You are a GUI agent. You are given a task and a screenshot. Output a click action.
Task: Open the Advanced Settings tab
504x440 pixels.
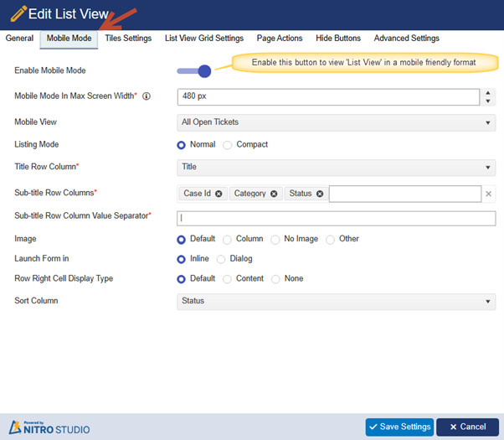[406, 39]
